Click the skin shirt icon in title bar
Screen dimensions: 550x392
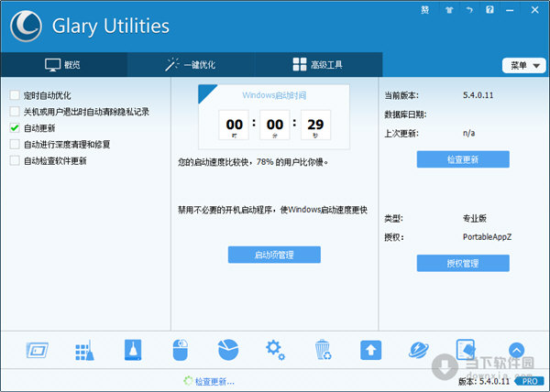(x=449, y=10)
